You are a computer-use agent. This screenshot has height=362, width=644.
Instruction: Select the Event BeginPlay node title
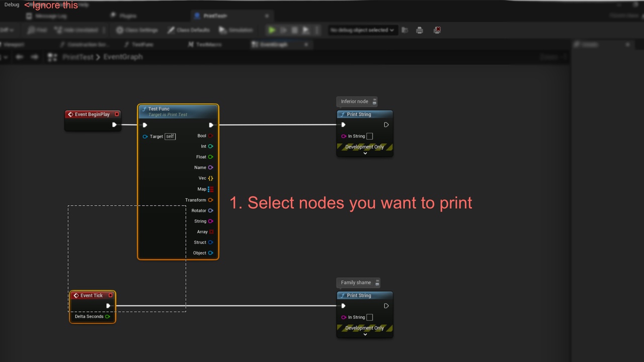tap(92, 114)
